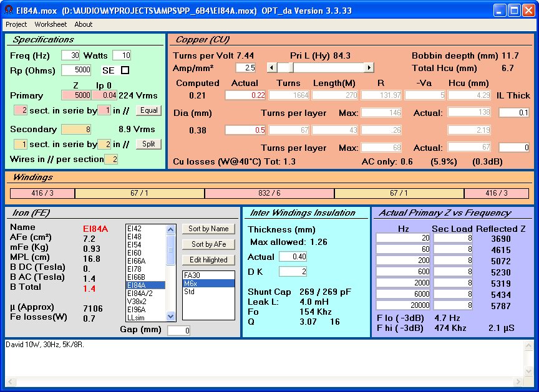Click the Amp/mm² slider left arrow
The height and width of the screenshot is (392, 539).
click(x=272, y=68)
